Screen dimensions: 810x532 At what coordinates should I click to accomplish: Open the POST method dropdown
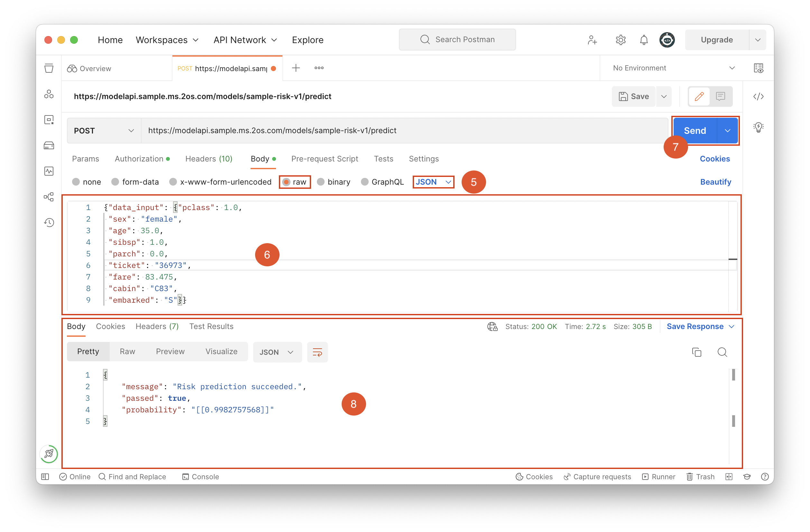click(104, 131)
